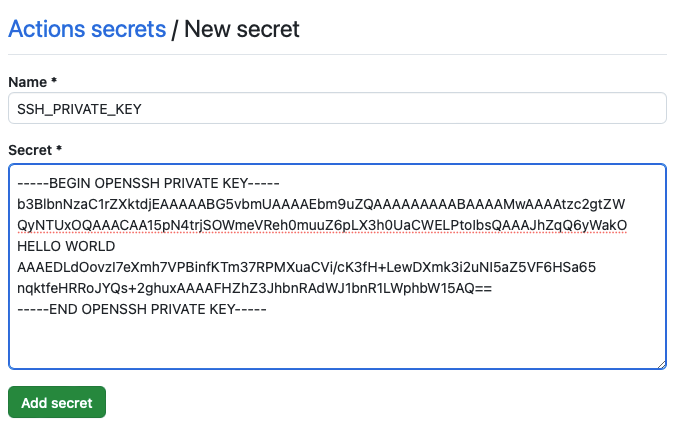The image size is (677, 431).
Task: Click the required asterisk next to Name
Action: point(54,81)
